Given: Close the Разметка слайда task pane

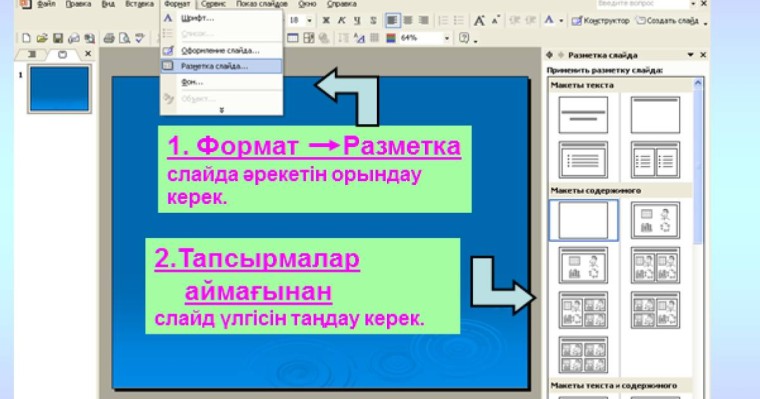Looking at the screenshot, I should pos(703,55).
